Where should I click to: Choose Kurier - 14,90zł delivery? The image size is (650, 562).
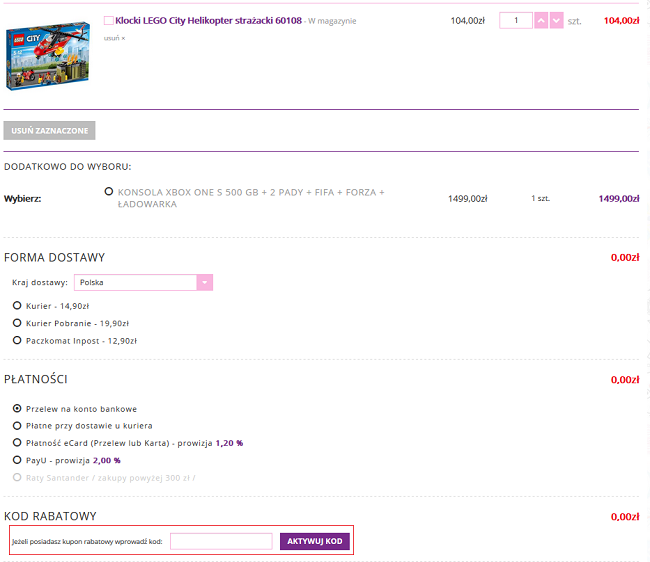[17, 306]
